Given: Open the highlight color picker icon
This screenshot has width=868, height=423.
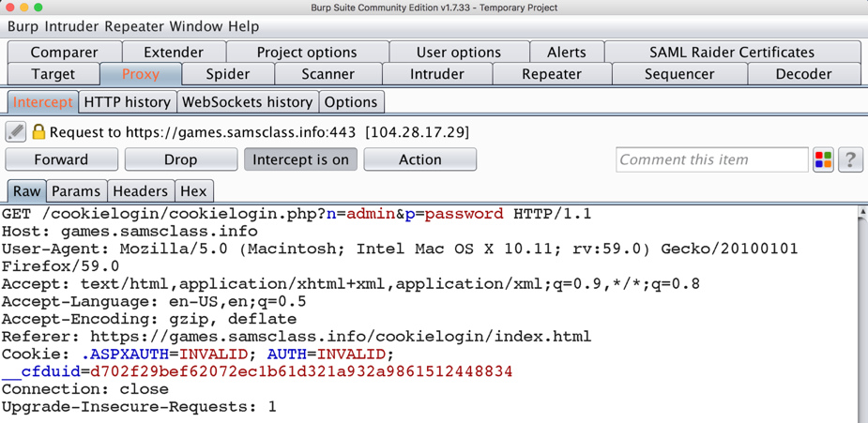Looking at the screenshot, I should click(x=823, y=159).
